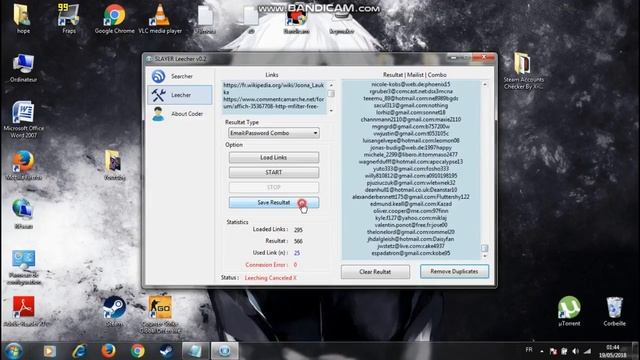Viewport: 640px width, 360px height.
Task: Click the FR language indicator
Action: click(529, 350)
